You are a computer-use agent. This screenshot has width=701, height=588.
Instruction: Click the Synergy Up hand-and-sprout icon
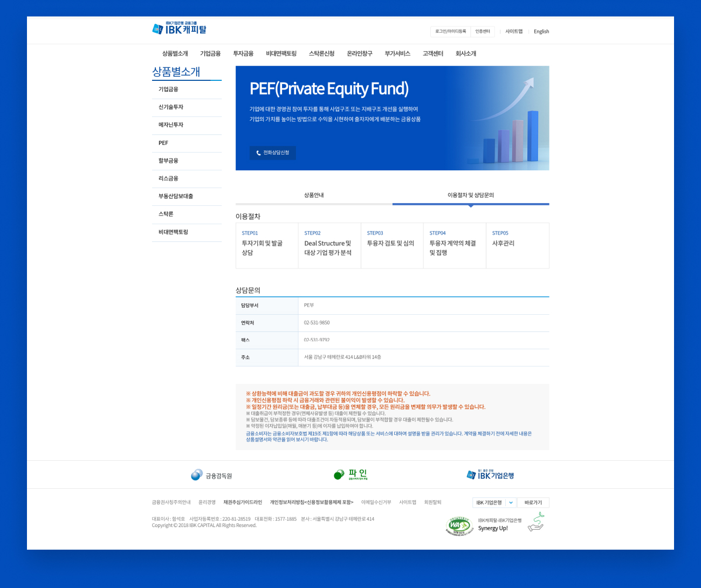coord(536,522)
